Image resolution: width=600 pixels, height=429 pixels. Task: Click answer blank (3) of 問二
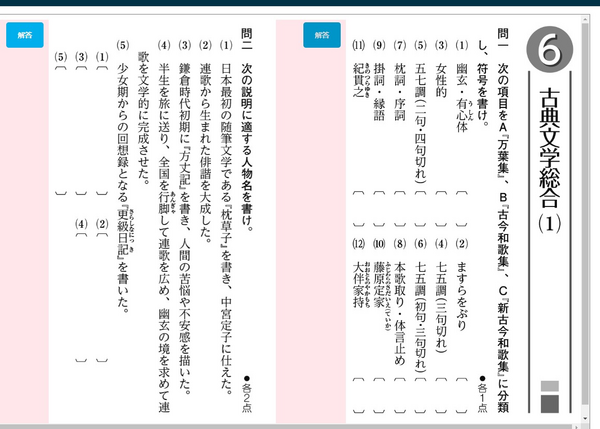point(82,130)
